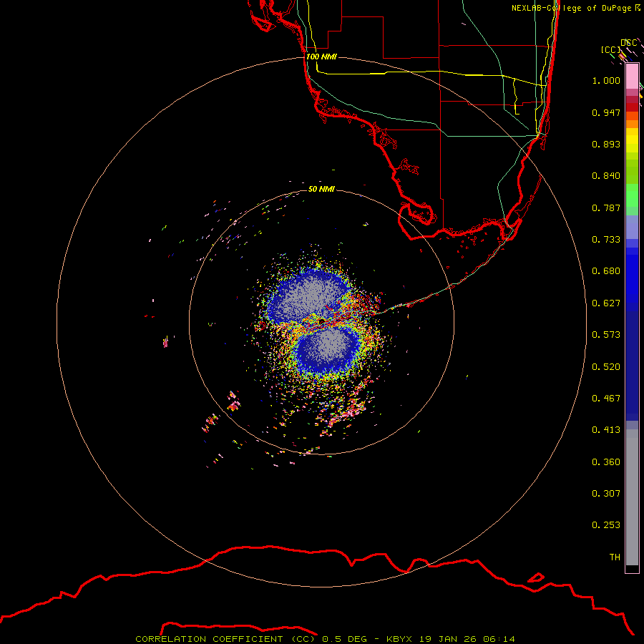Click the 50 NMI range ring label

321,189
